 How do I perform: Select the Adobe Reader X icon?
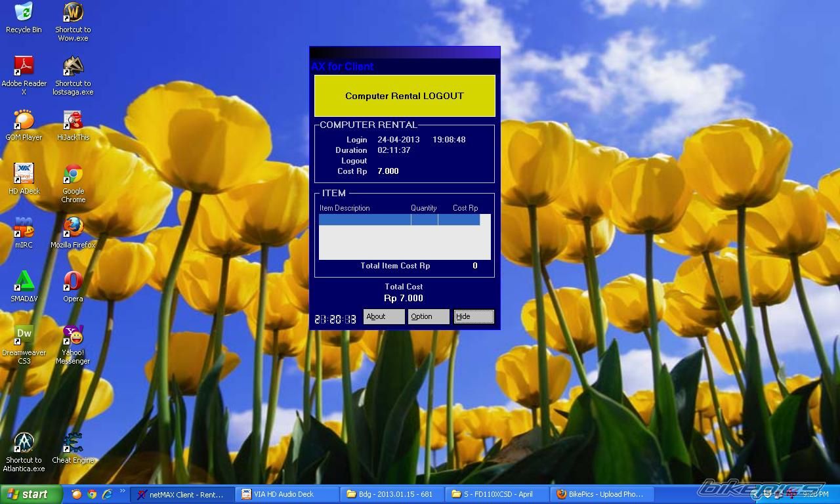(x=24, y=66)
